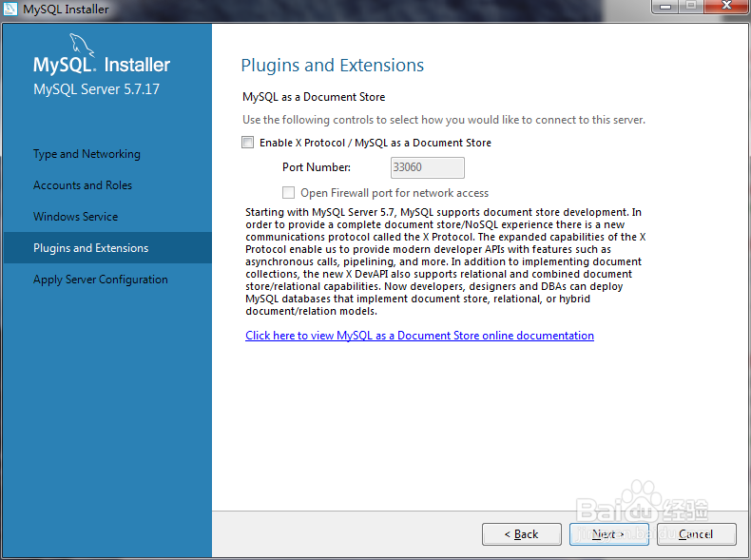Click the 'Plugins and Extensions' page heading
Image resolution: width=751 pixels, height=560 pixels.
click(x=333, y=66)
